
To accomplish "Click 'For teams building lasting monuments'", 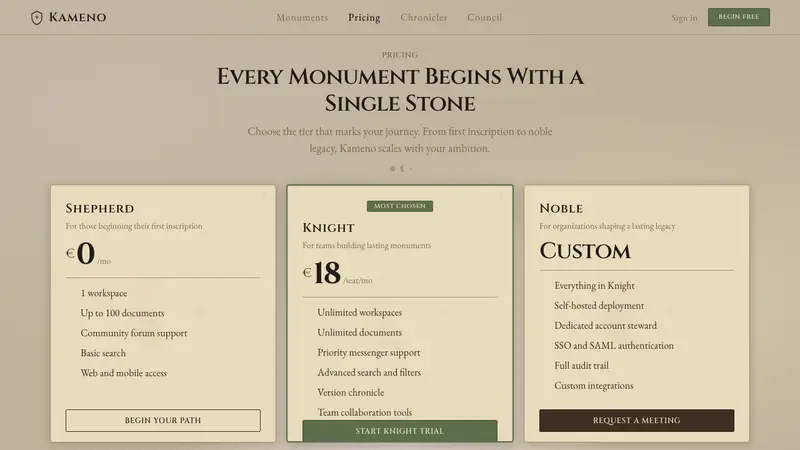I will click(366, 245).
